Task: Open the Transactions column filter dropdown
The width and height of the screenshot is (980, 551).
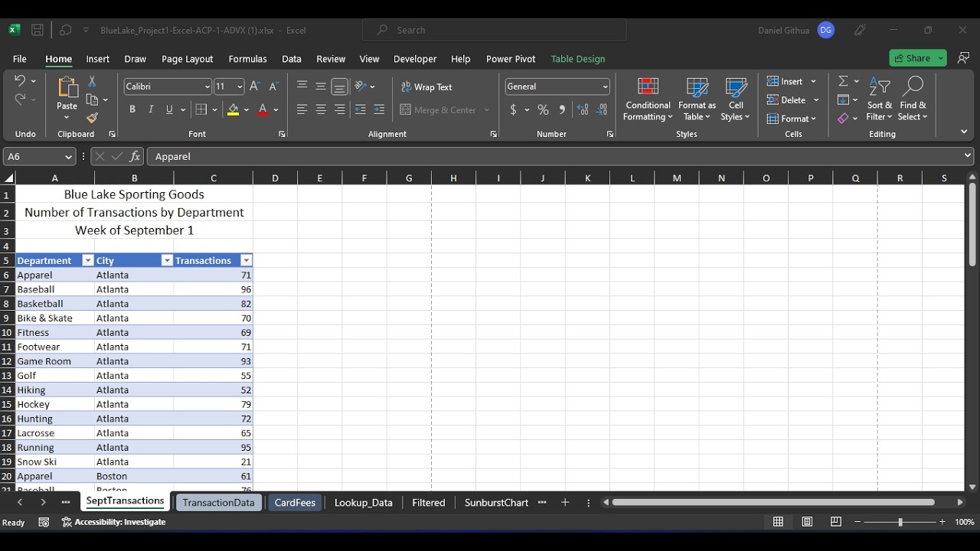Action: click(x=246, y=260)
